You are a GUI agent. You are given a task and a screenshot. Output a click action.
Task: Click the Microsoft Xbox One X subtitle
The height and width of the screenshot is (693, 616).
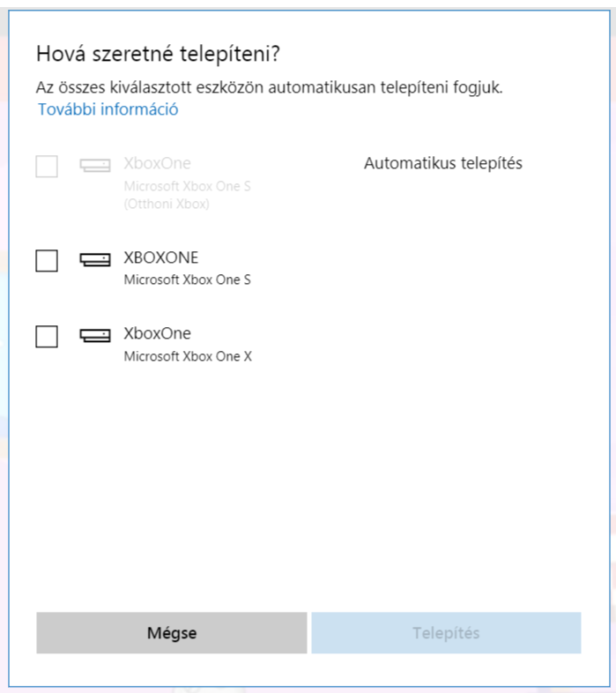pyautogui.click(x=188, y=357)
